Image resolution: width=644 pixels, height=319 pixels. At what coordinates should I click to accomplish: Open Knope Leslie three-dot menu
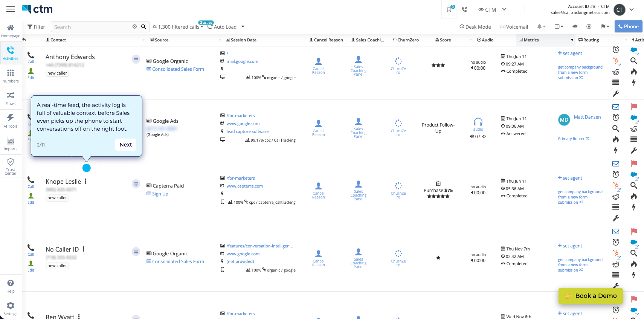pos(85,181)
